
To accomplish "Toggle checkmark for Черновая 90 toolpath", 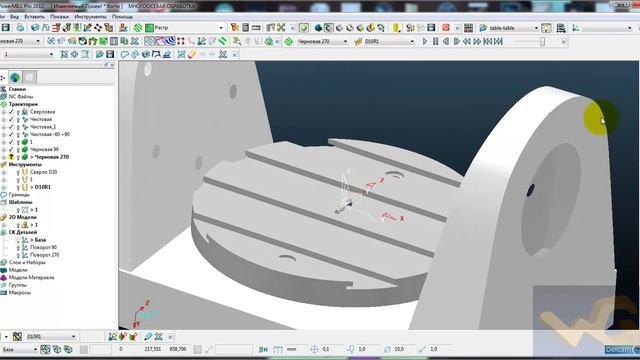I will coord(11,149).
